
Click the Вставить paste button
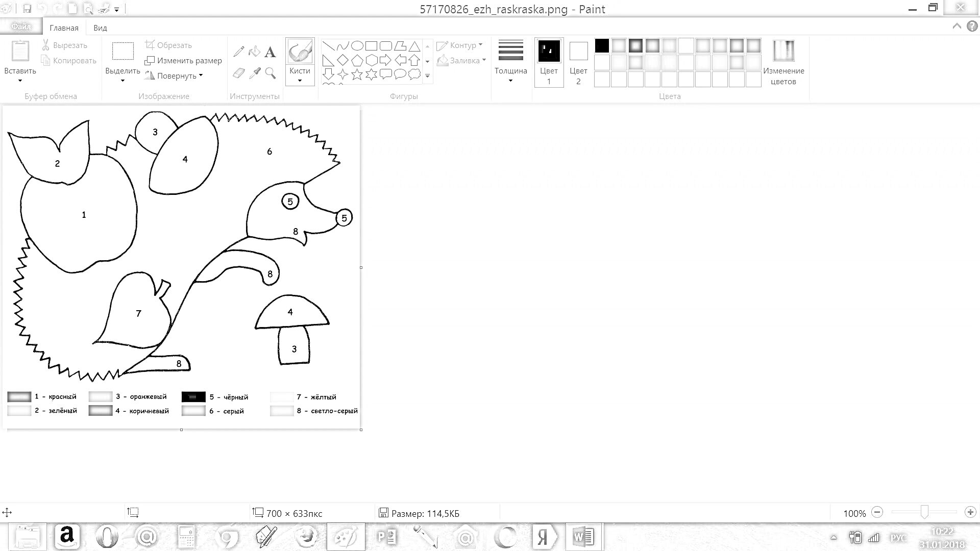coord(20,56)
